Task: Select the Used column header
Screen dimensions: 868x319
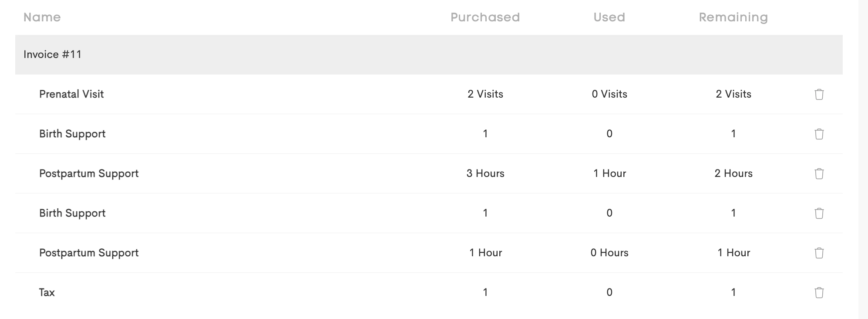Action: (x=609, y=17)
